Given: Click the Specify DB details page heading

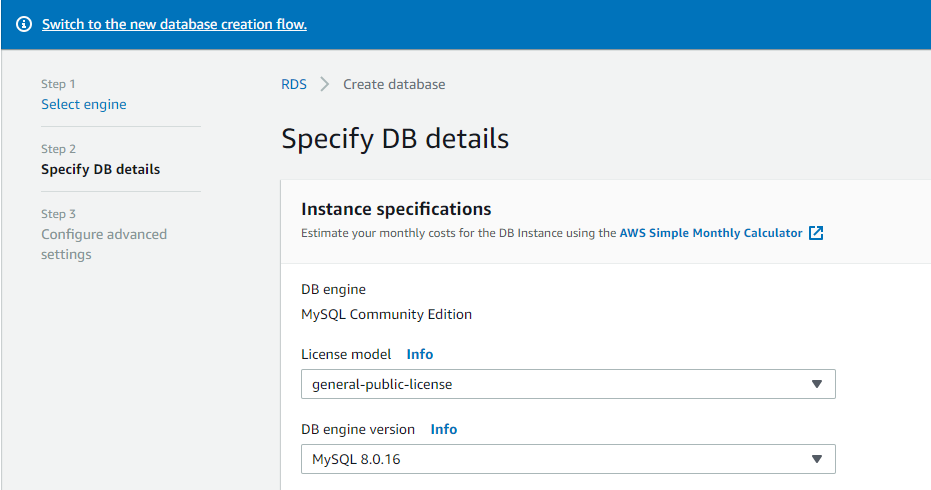Looking at the screenshot, I should coord(395,138).
